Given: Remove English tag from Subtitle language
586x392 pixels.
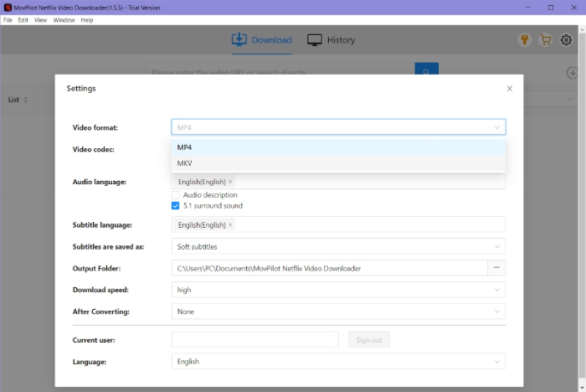Looking at the screenshot, I should coord(230,225).
